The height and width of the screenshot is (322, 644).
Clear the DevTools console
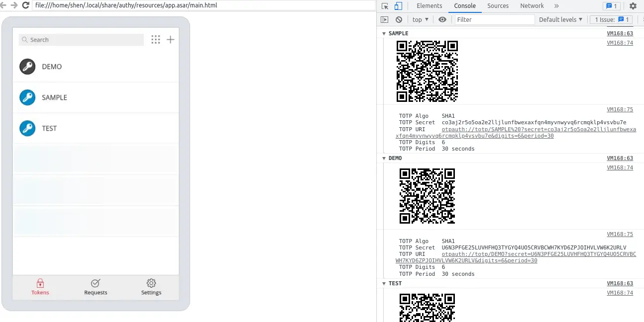click(398, 19)
